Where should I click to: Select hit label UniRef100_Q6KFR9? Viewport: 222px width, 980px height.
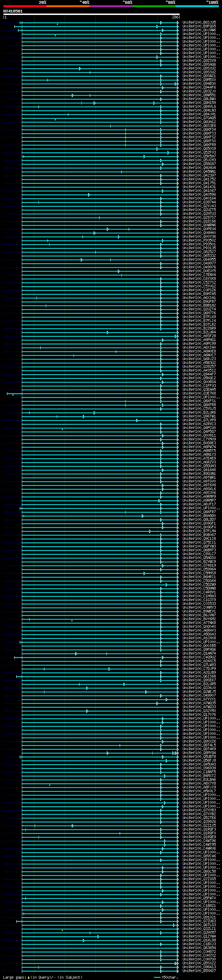pyautogui.click(x=199, y=145)
